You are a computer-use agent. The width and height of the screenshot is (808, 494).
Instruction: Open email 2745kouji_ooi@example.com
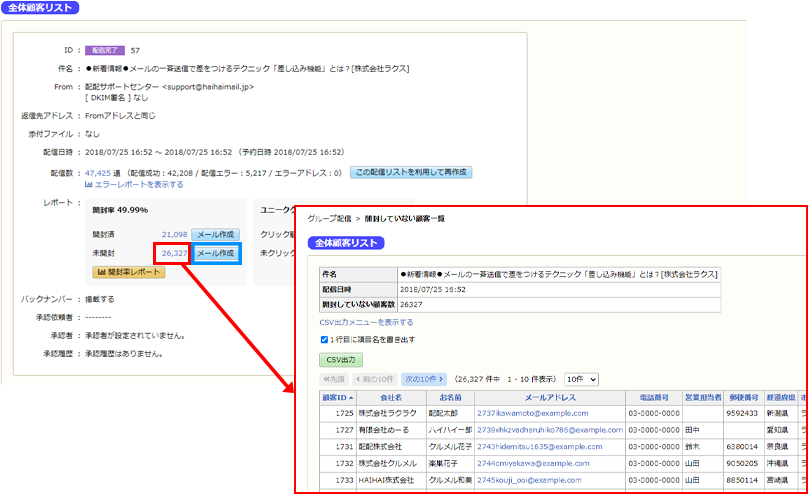pos(529,480)
